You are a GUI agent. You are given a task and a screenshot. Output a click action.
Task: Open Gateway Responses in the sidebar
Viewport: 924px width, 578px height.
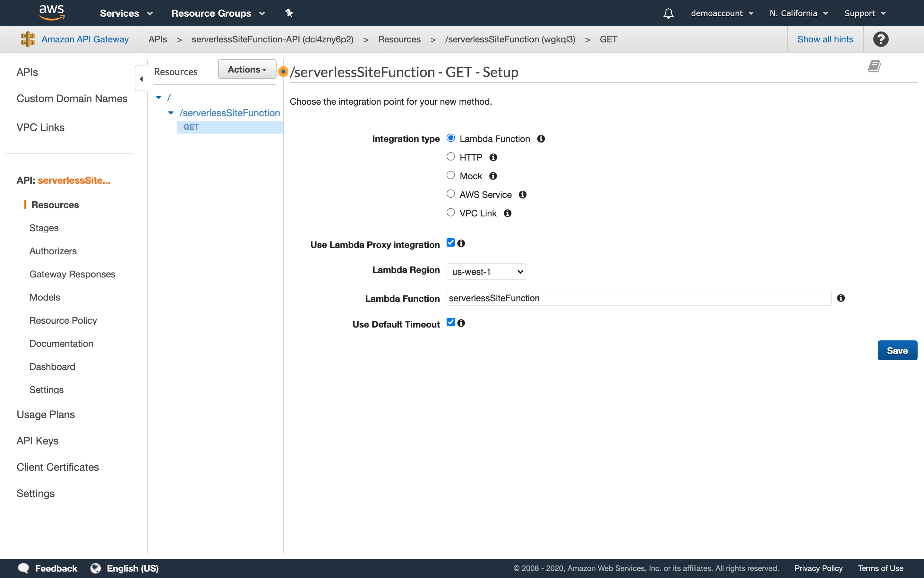tap(73, 274)
